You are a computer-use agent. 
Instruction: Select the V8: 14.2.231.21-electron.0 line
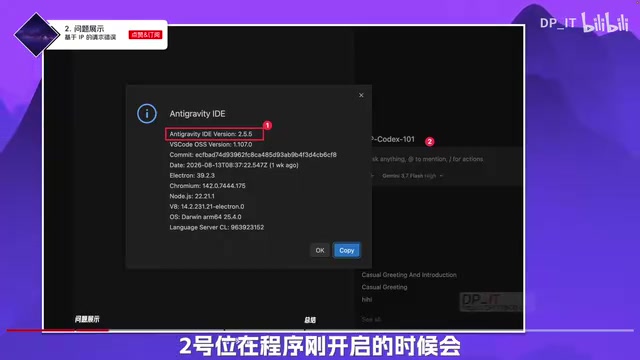(207, 207)
